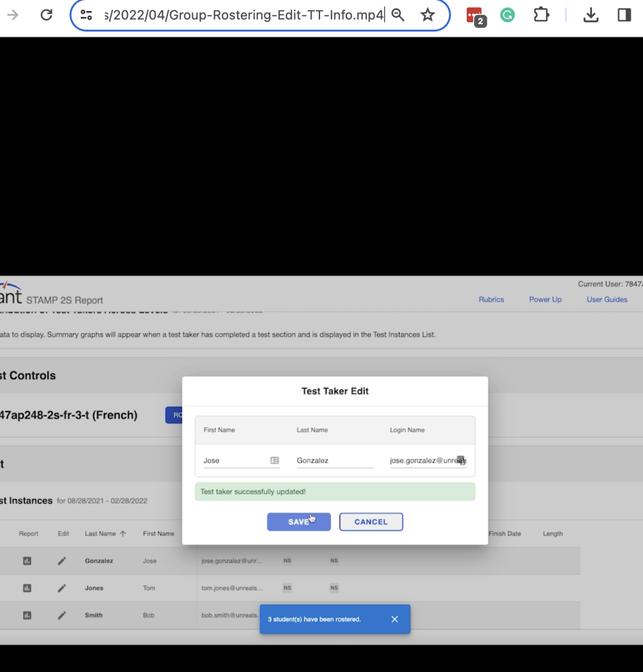
Task: Open the browser extensions puzzle icon
Action: (x=541, y=15)
